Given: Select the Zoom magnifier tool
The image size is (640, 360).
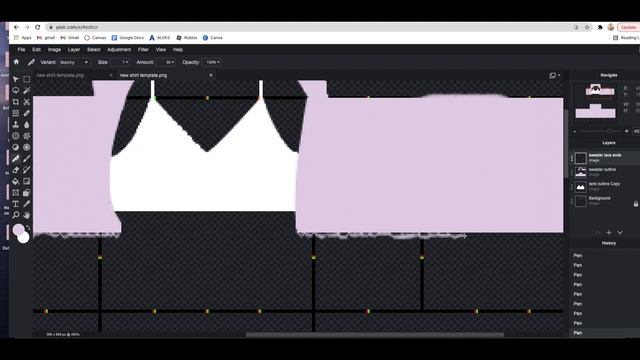Looking at the screenshot, I should (16, 215).
